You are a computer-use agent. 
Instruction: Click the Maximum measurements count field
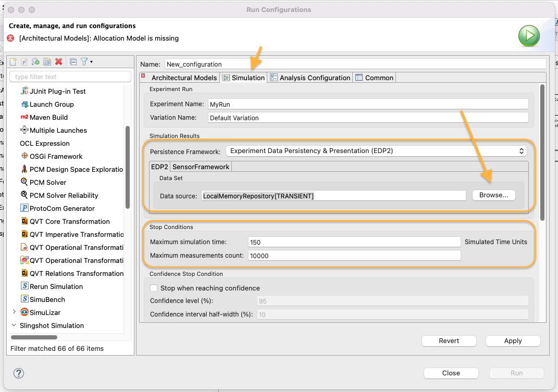(354, 256)
